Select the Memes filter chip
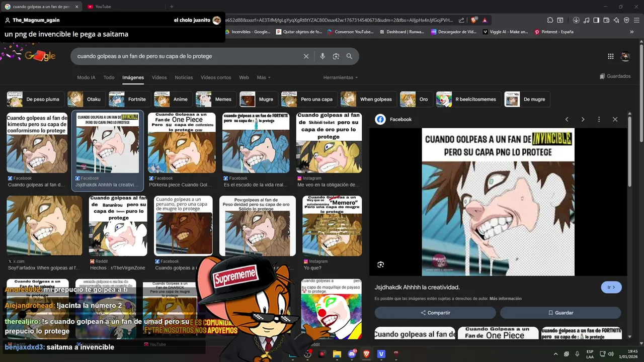This screenshot has width=644, height=362. pyautogui.click(x=216, y=99)
